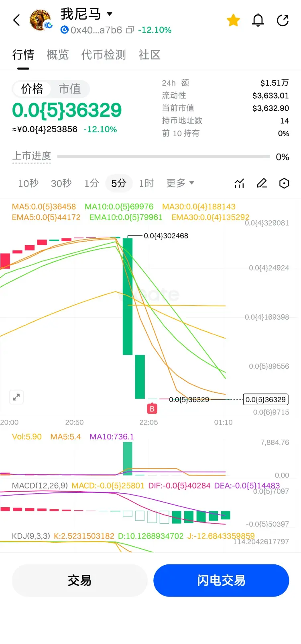Screen dimensions: 301x644
Task: Tap the 24h 额 value $1.51万
Action: 275,83
